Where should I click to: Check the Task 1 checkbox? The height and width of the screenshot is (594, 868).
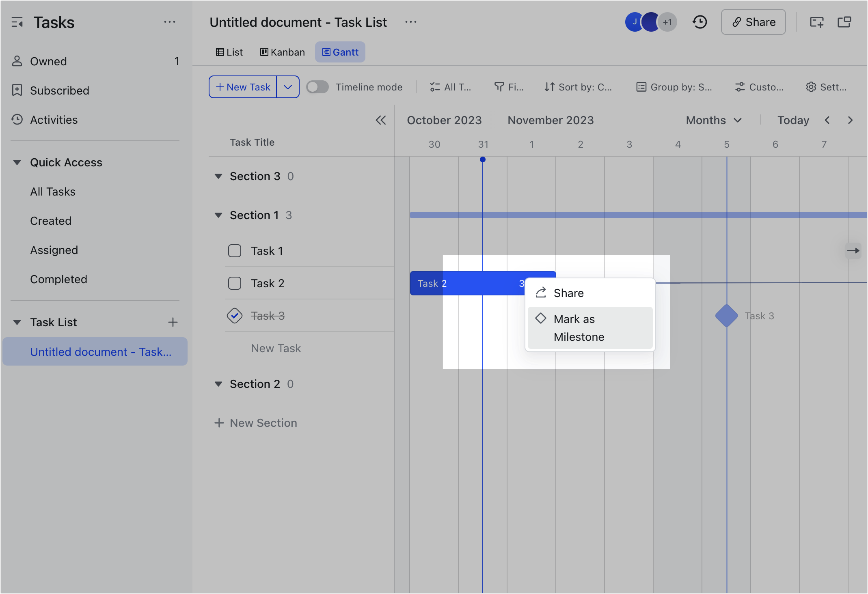pyautogui.click(x=234, y=251)
